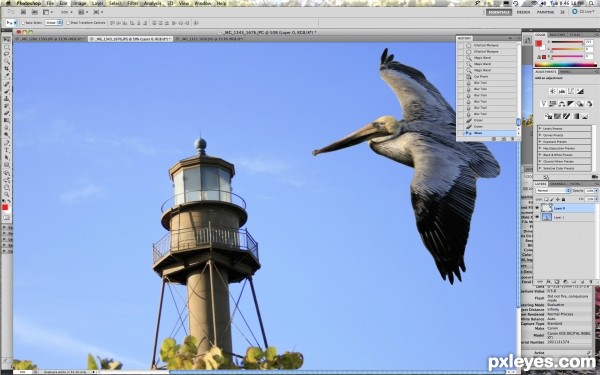
Task: Add a Photo Filter adjustment icon
Action: point(580,104)
